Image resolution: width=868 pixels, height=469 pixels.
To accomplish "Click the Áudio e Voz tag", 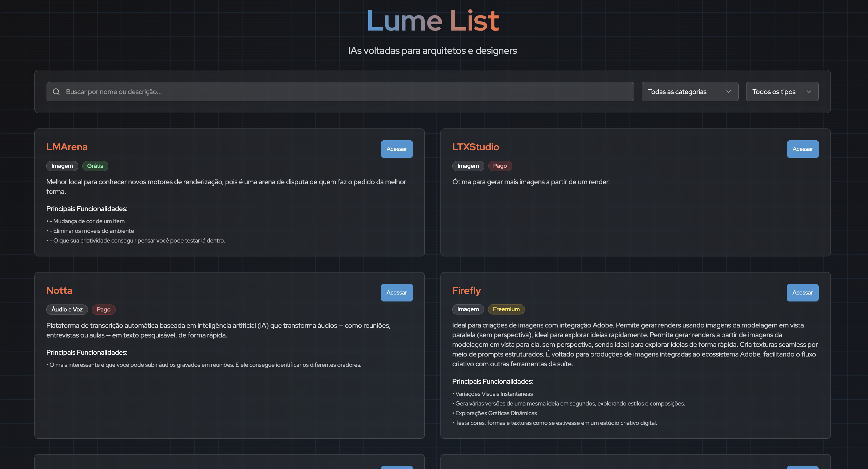I will (x=67, y=309).
